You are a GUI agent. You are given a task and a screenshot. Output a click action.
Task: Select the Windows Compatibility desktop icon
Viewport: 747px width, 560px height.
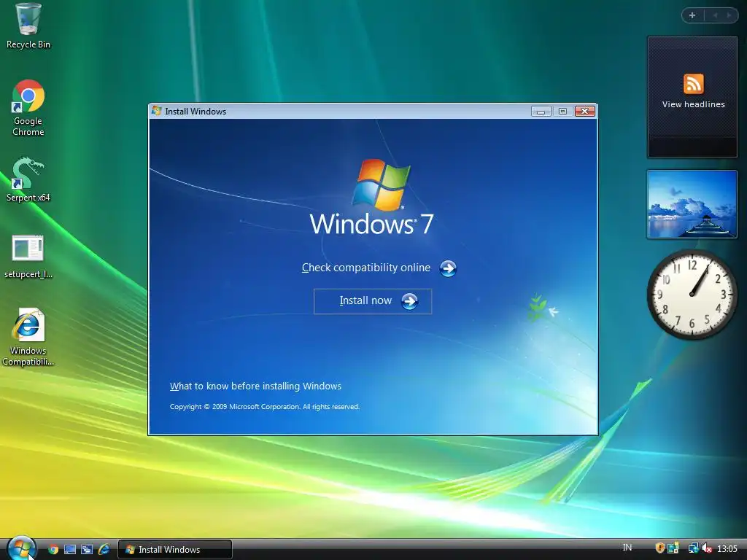tap(28, 337)
